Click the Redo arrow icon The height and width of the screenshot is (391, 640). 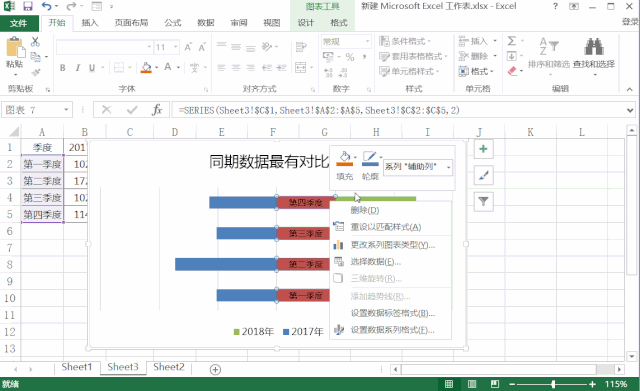point(71,6)
